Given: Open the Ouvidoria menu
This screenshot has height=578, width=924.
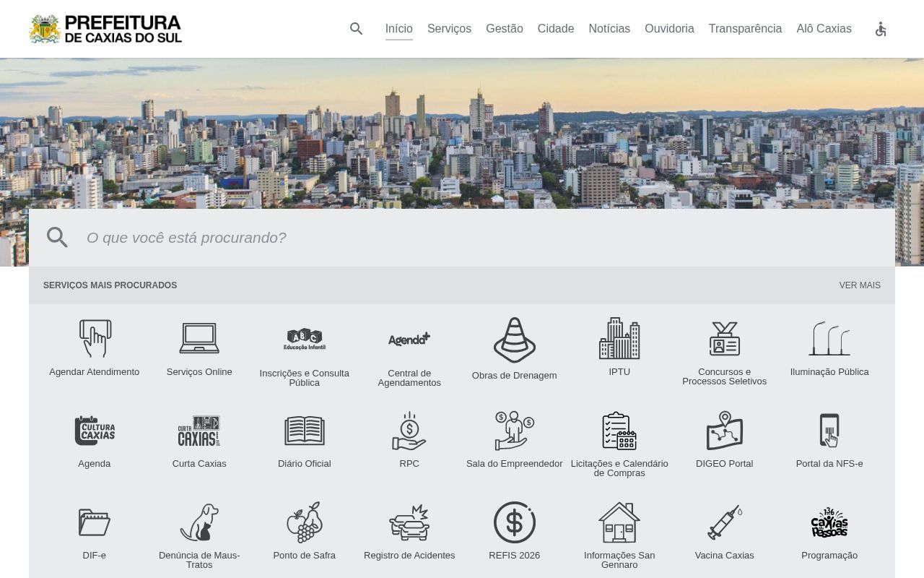Looking at the screenshot, I should coord(669,29).
